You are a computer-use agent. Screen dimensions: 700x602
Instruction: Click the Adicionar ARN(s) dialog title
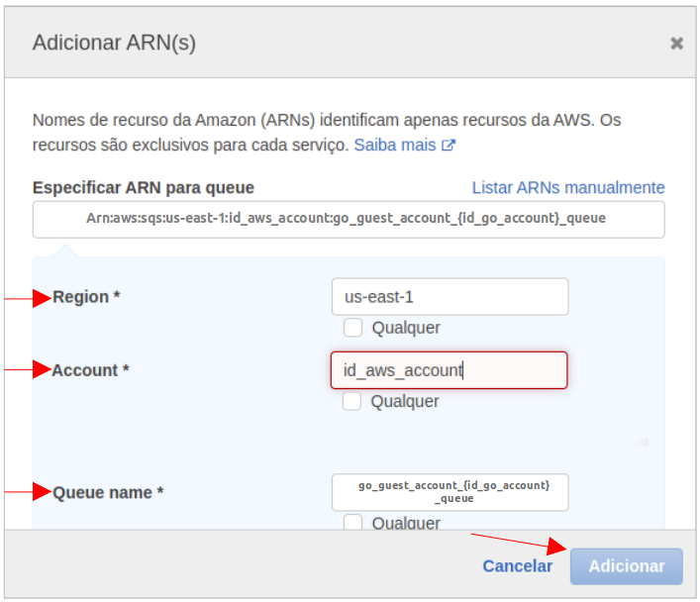click(114, 43)
